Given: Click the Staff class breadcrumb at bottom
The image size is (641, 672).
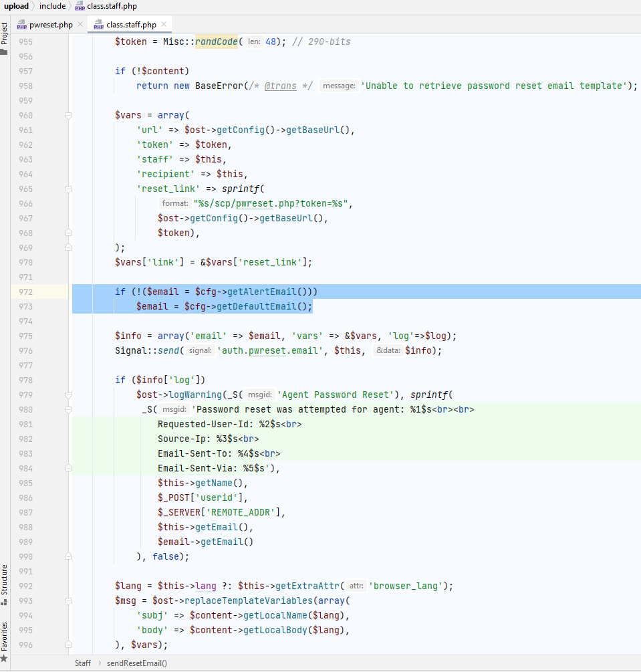Looking at the screenshot, I should point(83,663).
